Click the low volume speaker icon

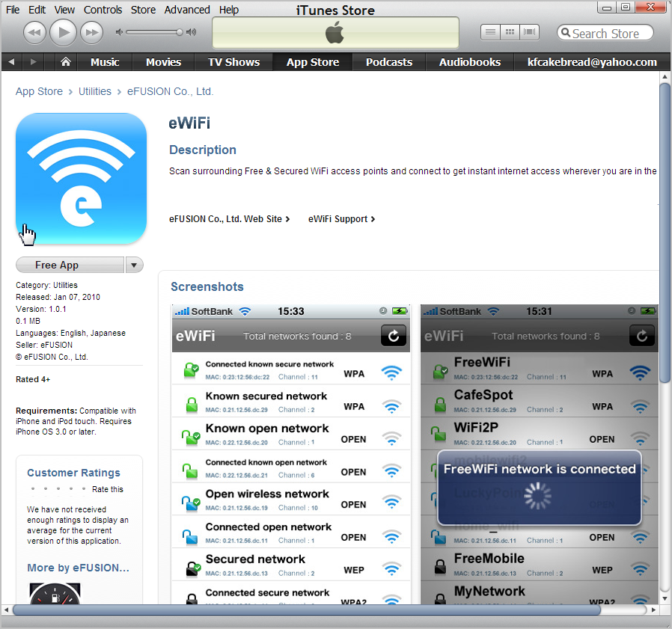(119, 32)
